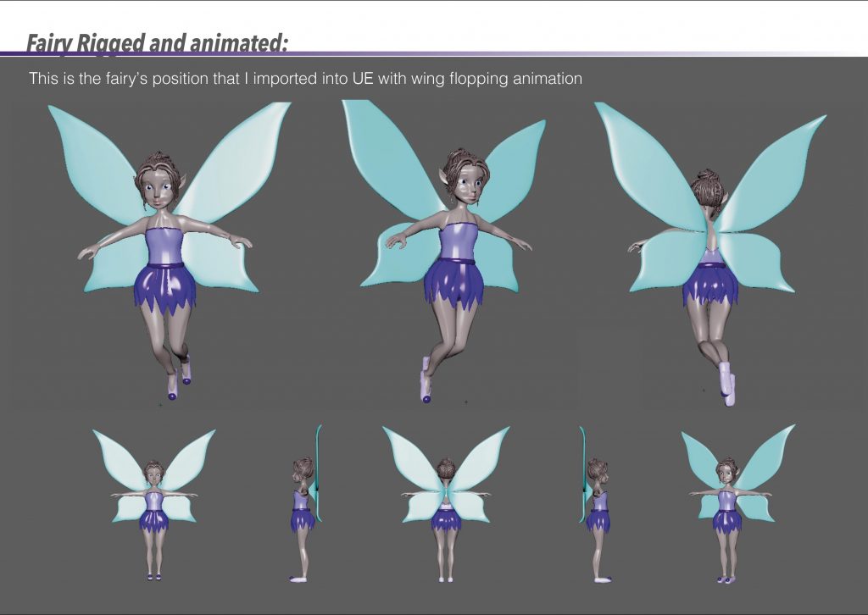Click the hair bun of the back-view flying fairy

[x=705, y=181]
